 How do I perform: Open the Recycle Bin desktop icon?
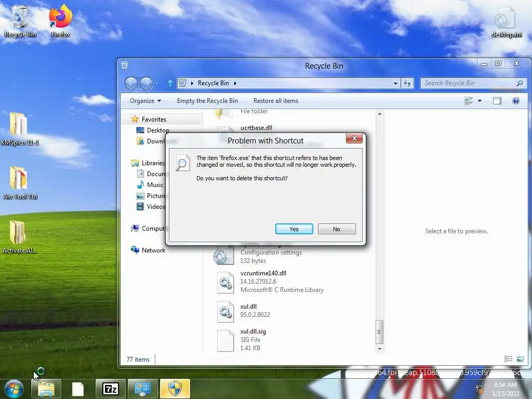point(20,21)
